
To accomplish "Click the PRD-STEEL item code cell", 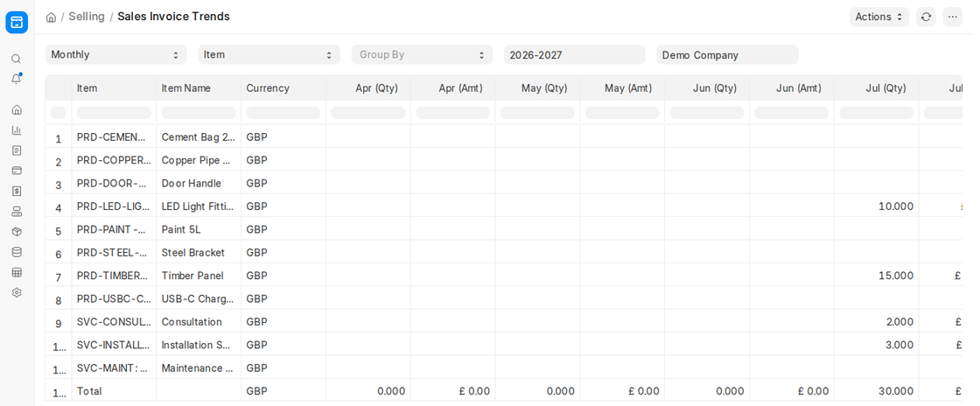I will point(114,252).
